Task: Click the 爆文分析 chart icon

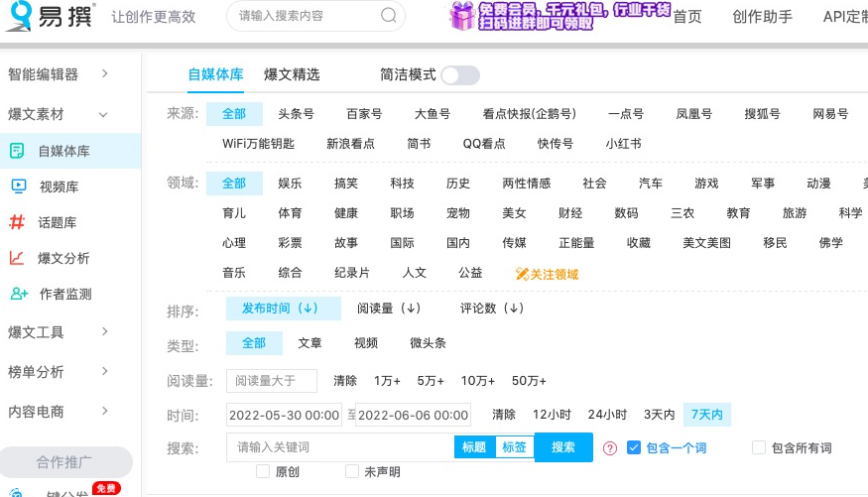Action: tap(17, 258)
